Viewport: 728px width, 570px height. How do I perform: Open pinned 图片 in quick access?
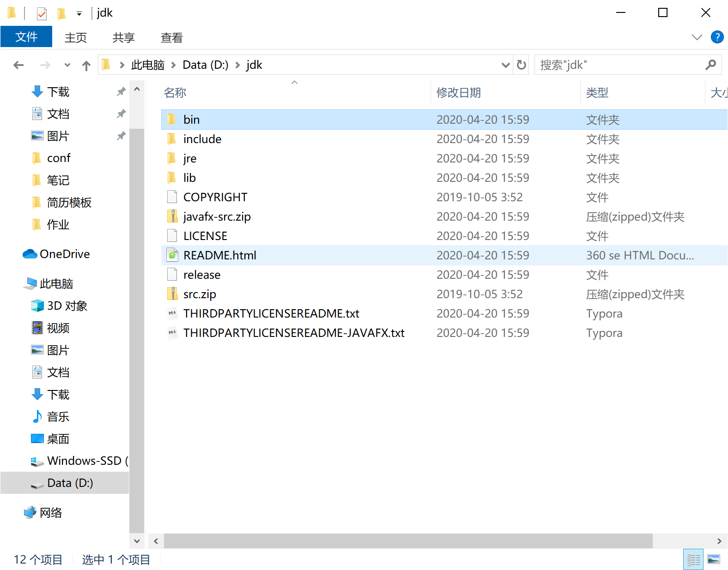(x=58, y=136)
